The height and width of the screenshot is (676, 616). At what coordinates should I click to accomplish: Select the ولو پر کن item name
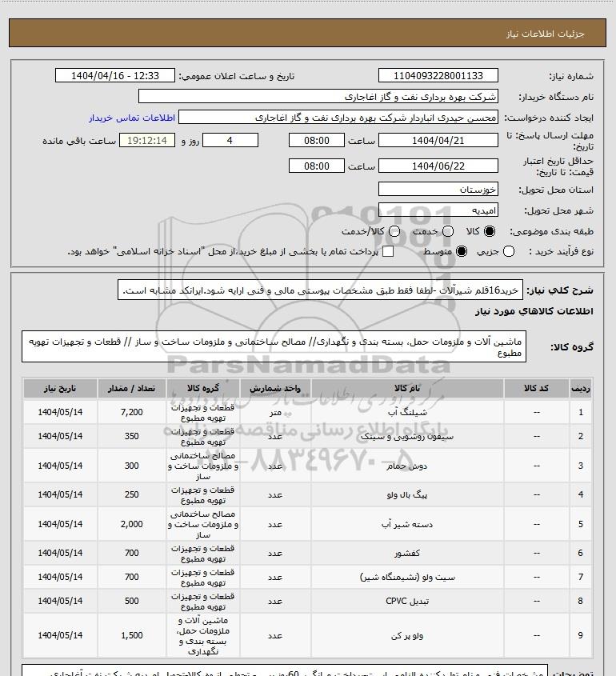coord(407,635)
